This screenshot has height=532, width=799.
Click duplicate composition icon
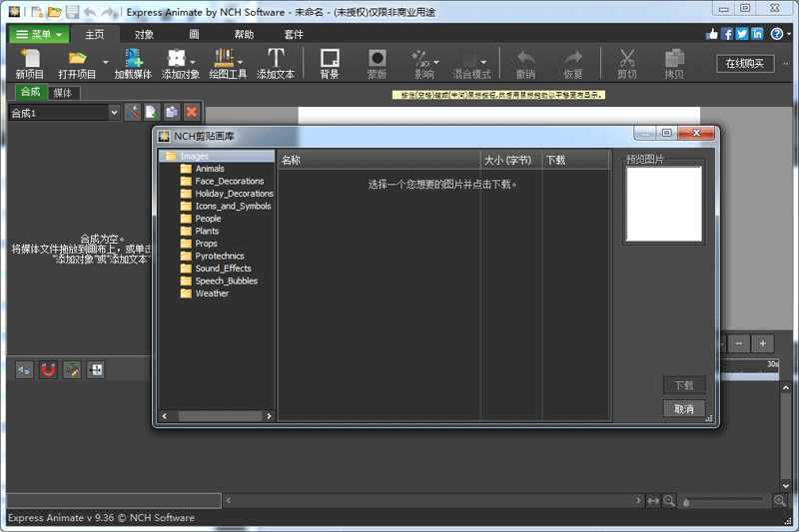172,112
